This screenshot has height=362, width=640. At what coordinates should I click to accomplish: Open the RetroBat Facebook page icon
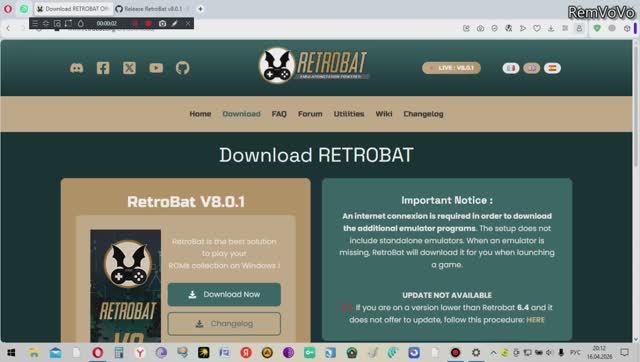point(103,68)
